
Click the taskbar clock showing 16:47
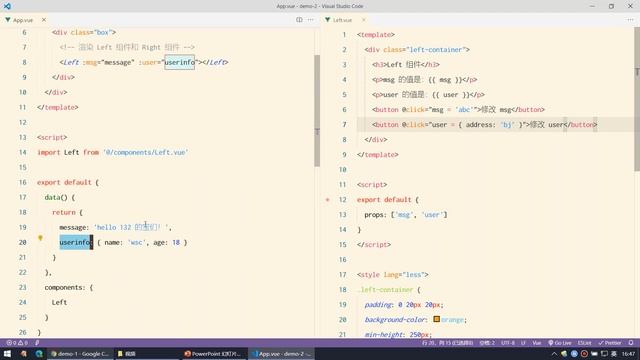click(628, 354)
